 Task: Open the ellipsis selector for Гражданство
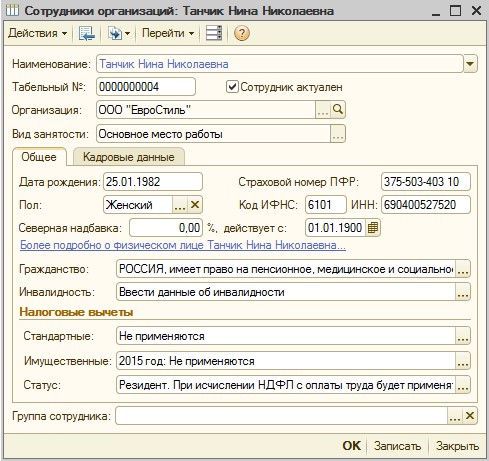pos(463,269)
